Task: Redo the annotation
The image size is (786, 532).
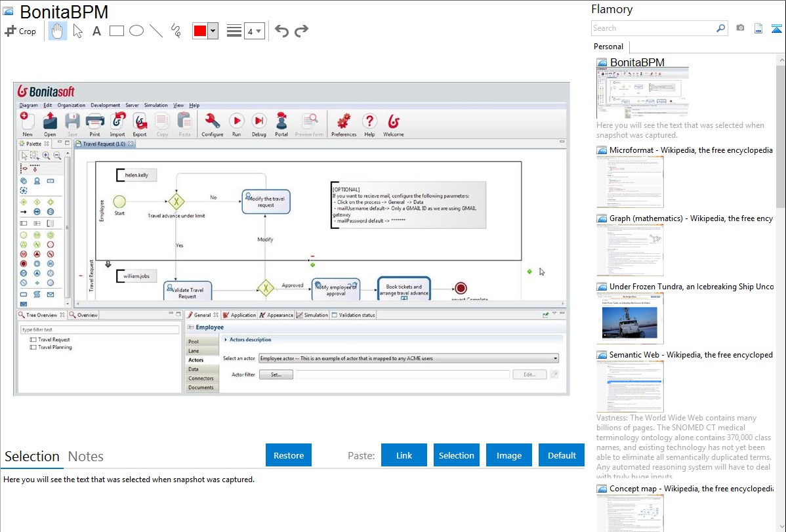Action: point(301,31)
